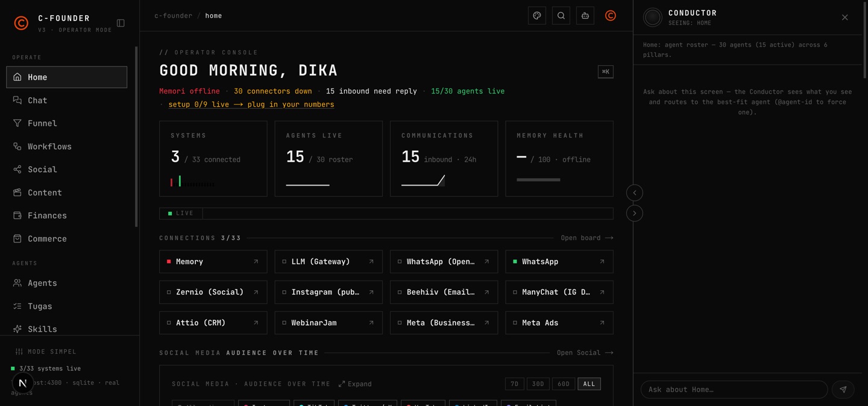Select the ALL time range

pyautogui.click(x=589, y=384)
